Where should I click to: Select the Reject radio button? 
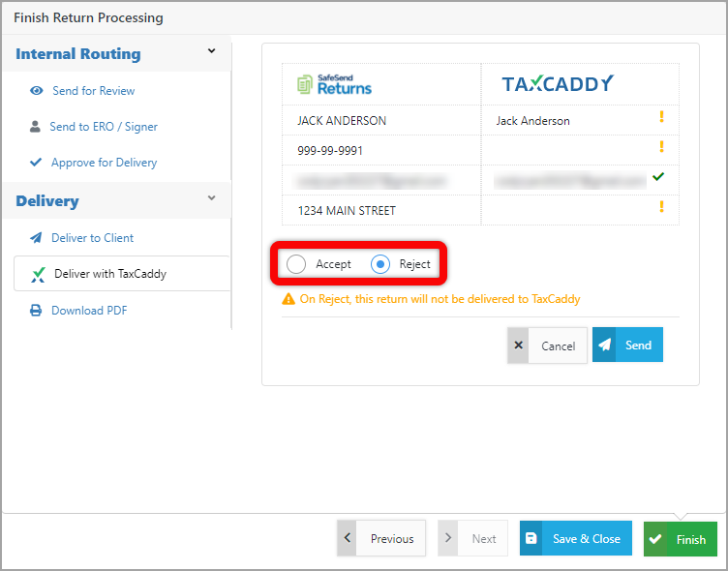(x=380, y=264)
